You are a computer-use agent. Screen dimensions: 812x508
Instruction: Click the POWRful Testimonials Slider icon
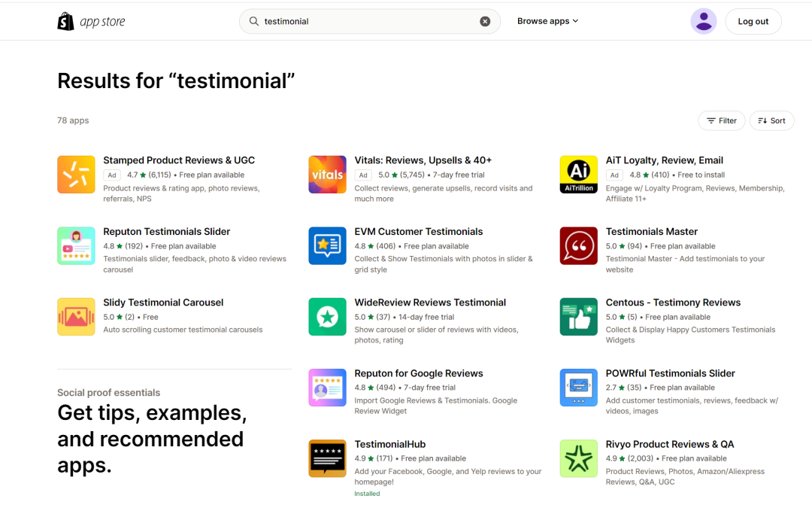(x=578, y=388)
